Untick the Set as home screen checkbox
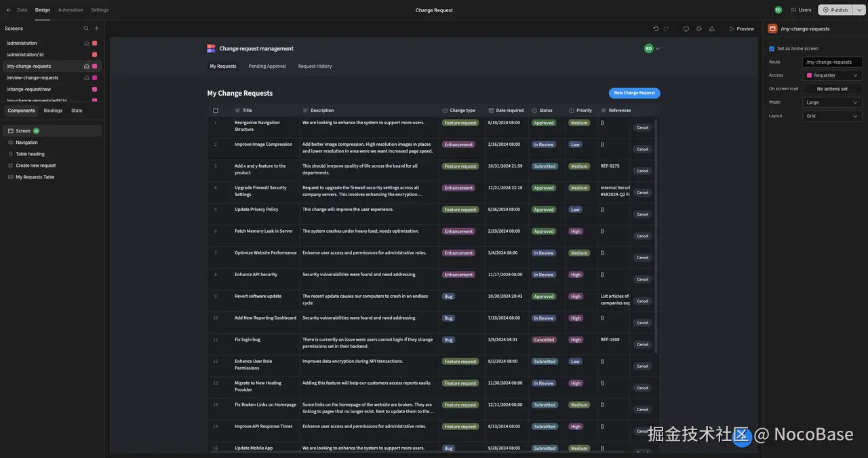868x458 pixels. tap(772, 49)
